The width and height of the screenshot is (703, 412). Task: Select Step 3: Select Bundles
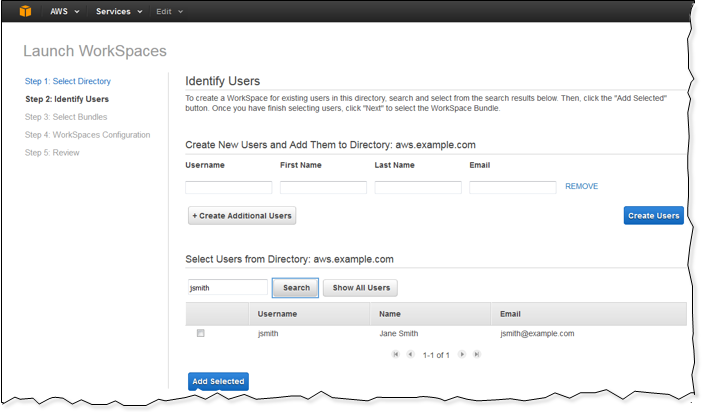[66, 117]
